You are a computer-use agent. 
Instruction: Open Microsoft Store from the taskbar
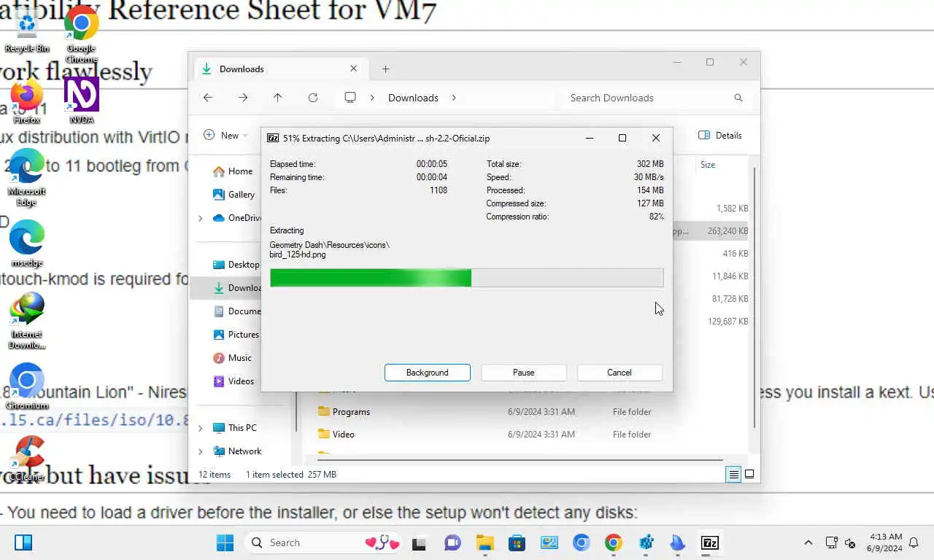517,542
